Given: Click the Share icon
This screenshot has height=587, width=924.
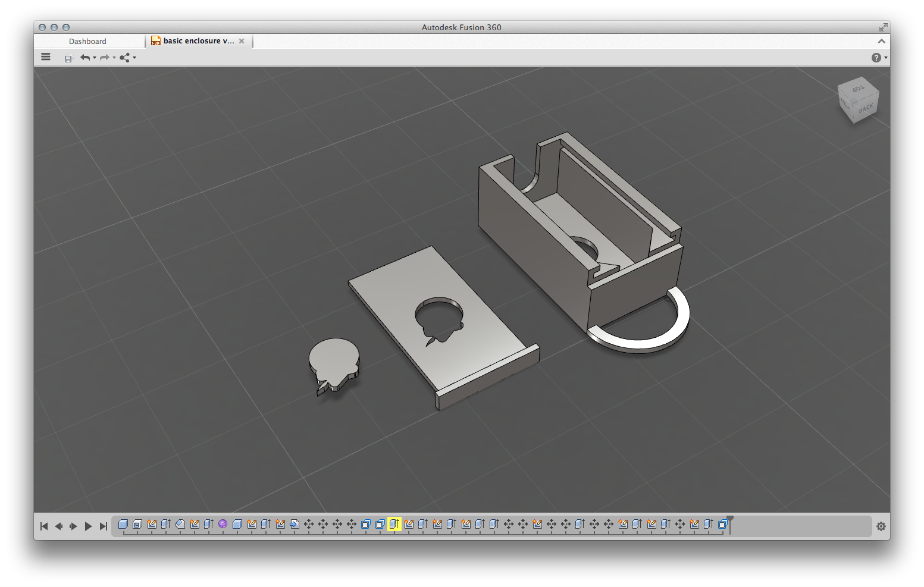Looking at the screenshot, I should pyautogui.click(x=125, y=58).
